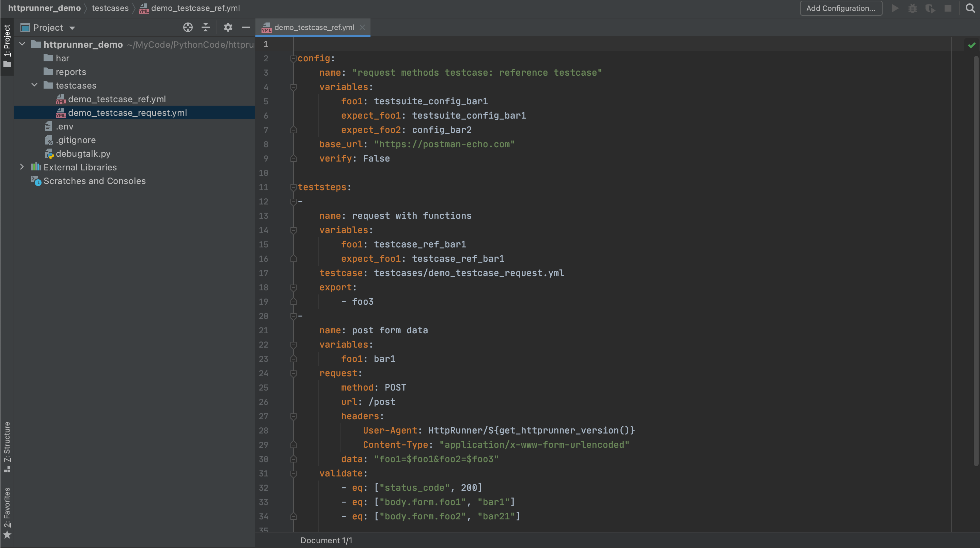Viewport: 980px width, 548px height.
Task: Click the Content-Type header value
Action: (x=534, y=445)
